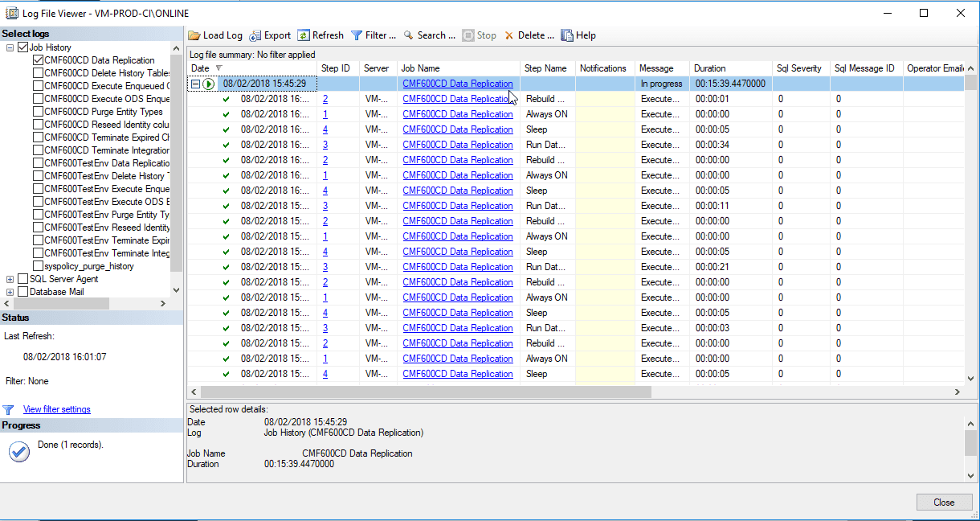980x521 pixels.
Task: Click the Search magnifier icon
Action: (x=409, y=35)
